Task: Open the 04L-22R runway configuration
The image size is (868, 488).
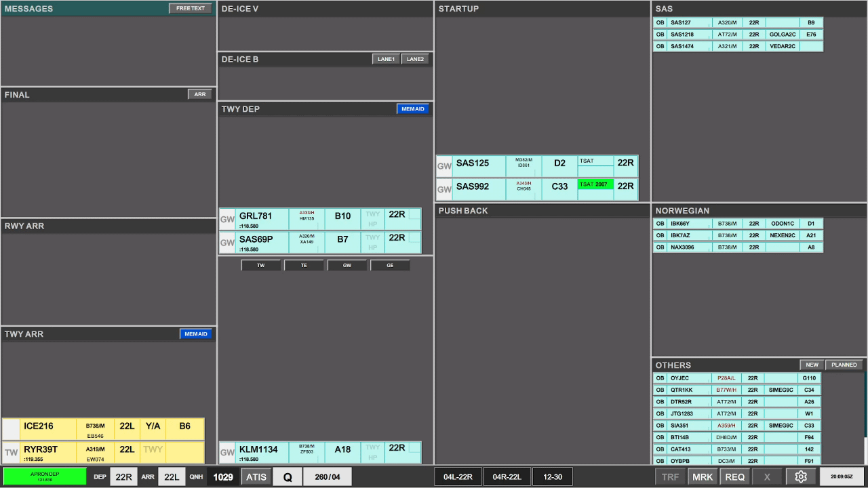Action: coord(458,476)
